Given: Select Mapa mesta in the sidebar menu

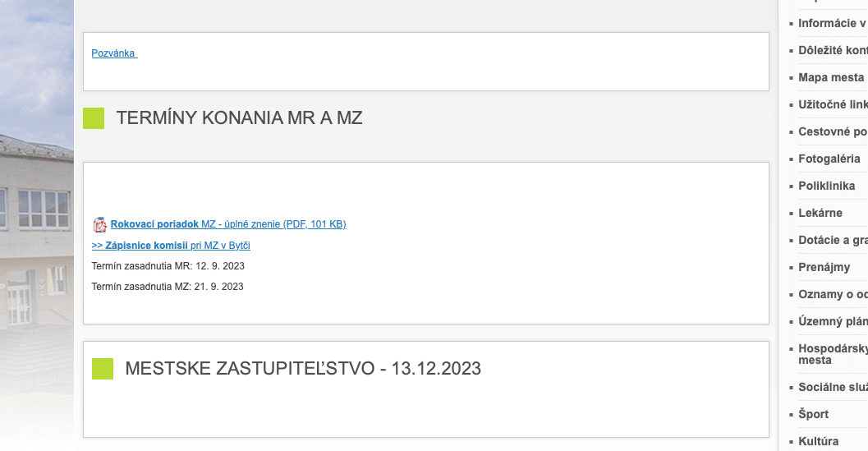Looking at the screenshot, I should coord(830,77).
